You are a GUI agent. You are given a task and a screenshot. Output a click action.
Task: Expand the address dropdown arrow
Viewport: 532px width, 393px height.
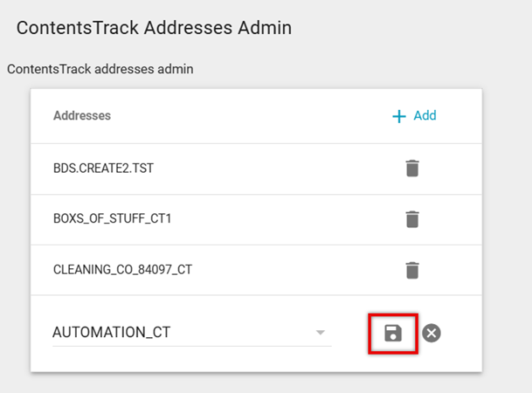(321, 333)
